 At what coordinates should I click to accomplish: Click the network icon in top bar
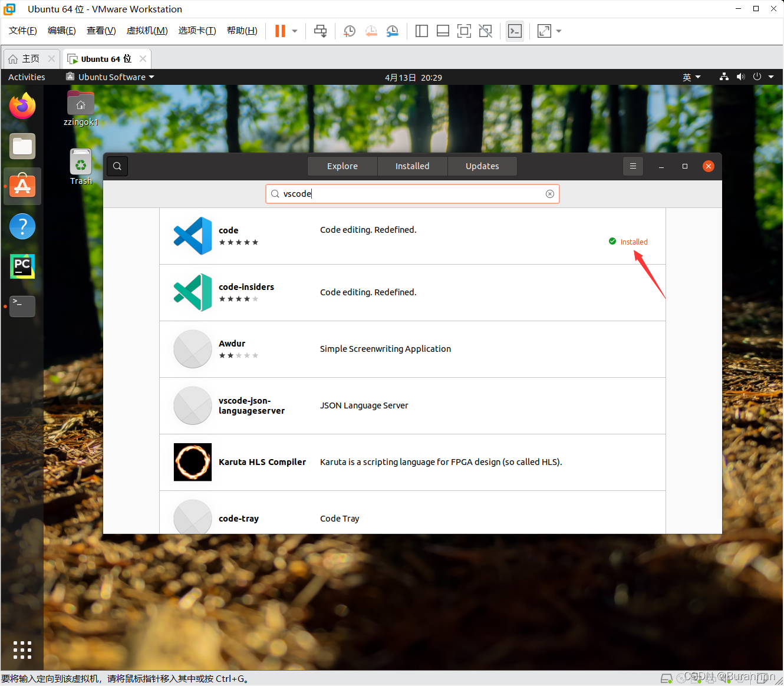tap(724, 77)
